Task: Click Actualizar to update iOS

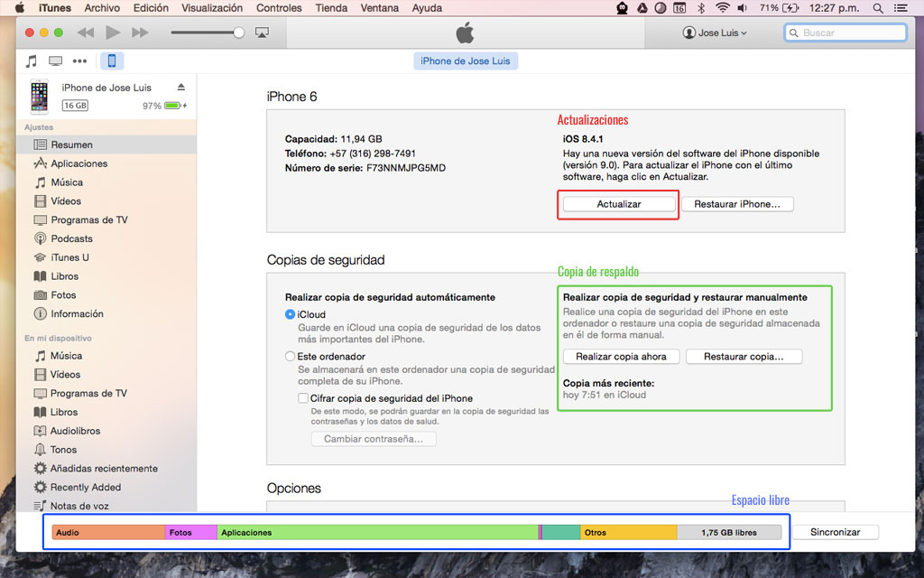Action: pos(619,204)
